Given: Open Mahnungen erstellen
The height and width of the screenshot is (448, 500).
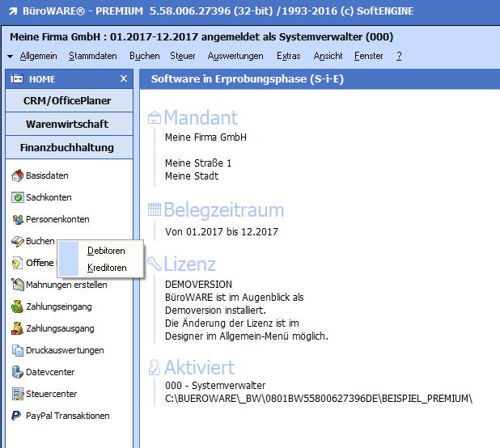Looking at the screenshot, I should pyautogui.click(x=66, y=285).
